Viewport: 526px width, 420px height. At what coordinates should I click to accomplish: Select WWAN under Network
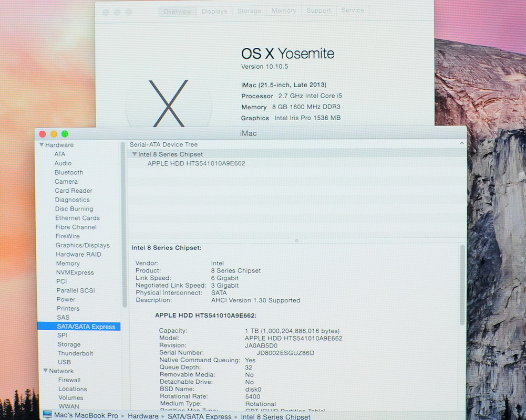pyautogui.click(x=69, y=406)
